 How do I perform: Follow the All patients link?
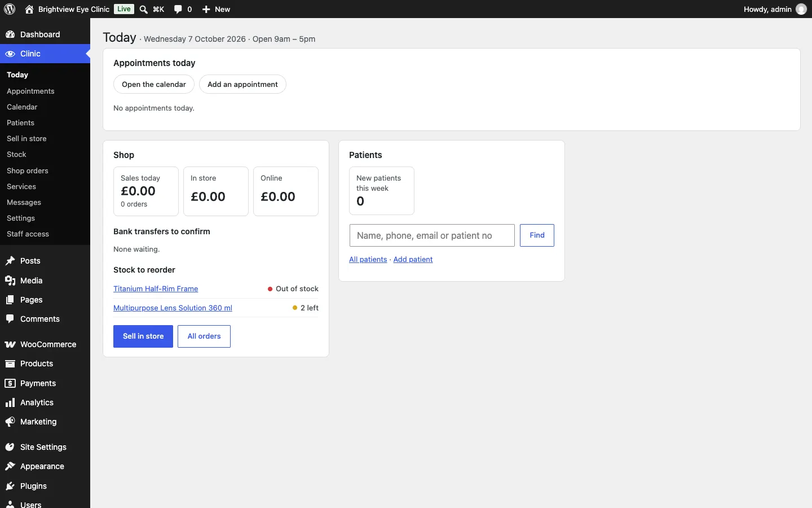point(368,260)
